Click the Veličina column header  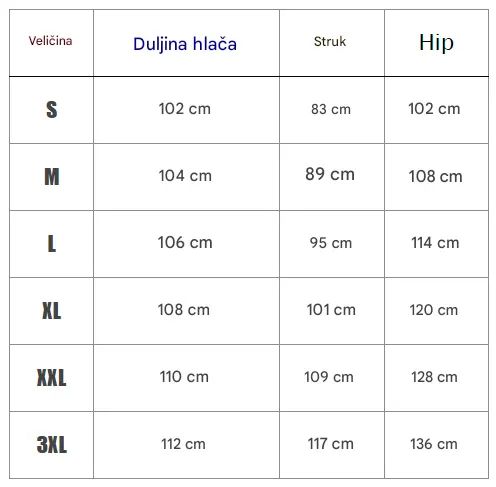[x=50, y=41]
